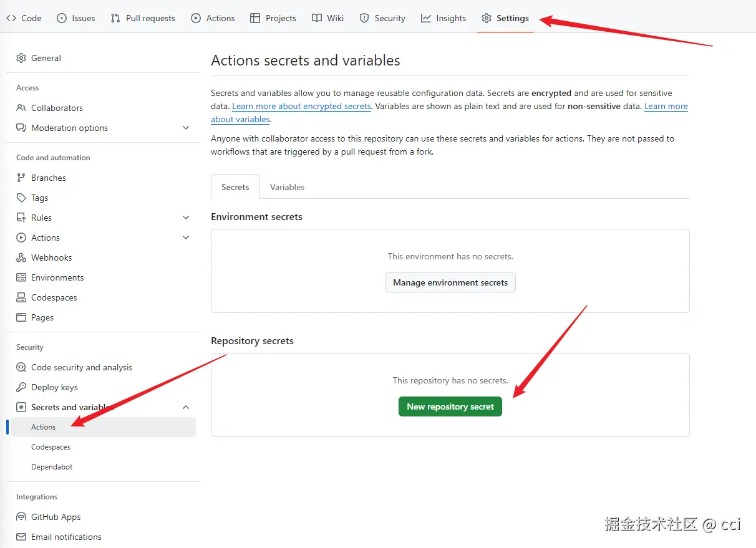The image size is (756, 548).
Task: Expand the Rules chevron
Action: [x=186, y=218]
